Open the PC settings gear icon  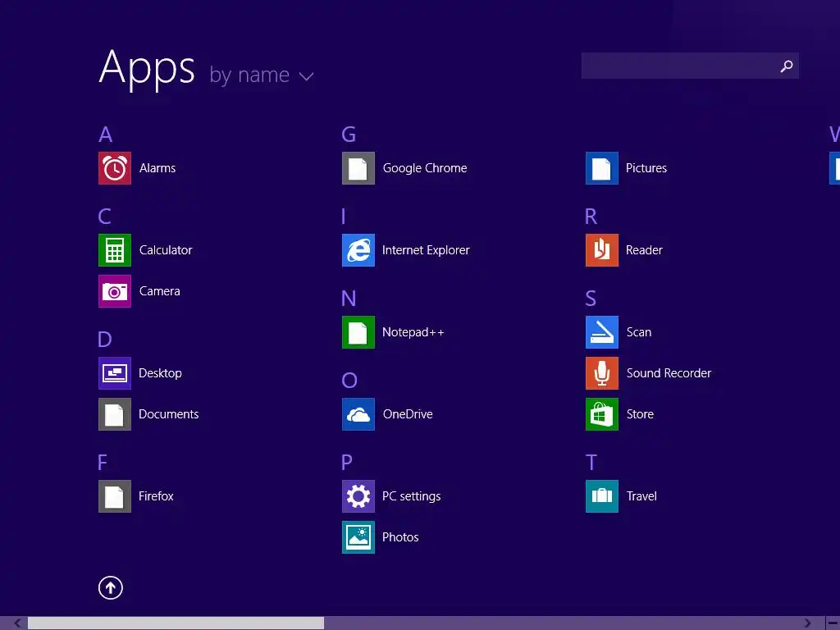[358, 496]
